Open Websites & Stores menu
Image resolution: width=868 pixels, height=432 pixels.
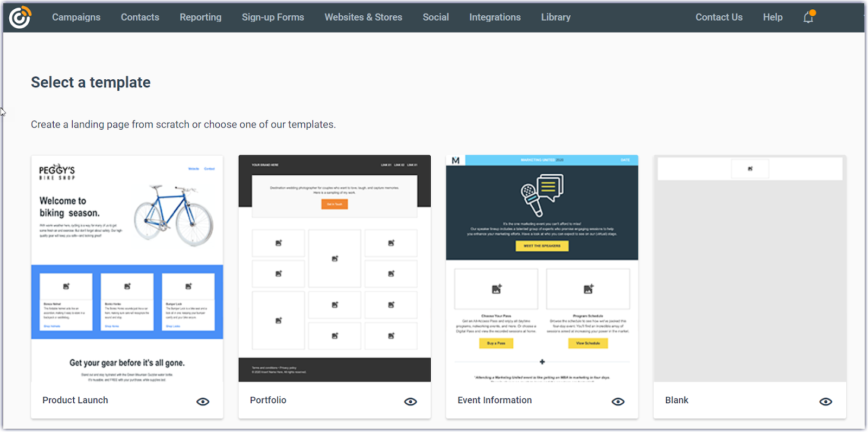[x=363, y=17]
